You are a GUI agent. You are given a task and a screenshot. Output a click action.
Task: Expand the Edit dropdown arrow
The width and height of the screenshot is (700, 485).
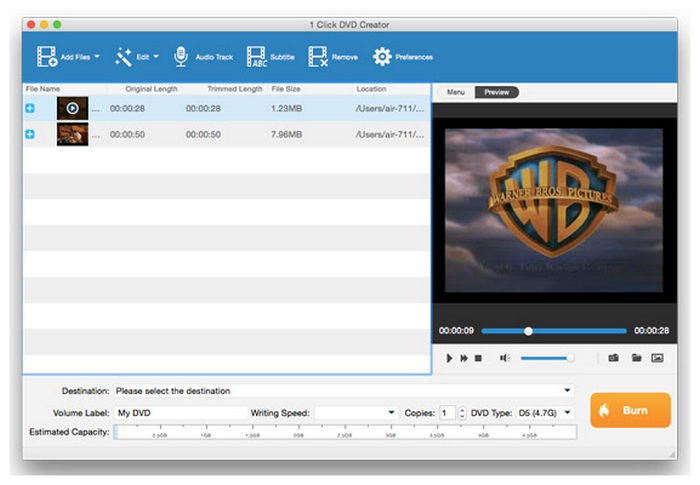coord(156,57)
